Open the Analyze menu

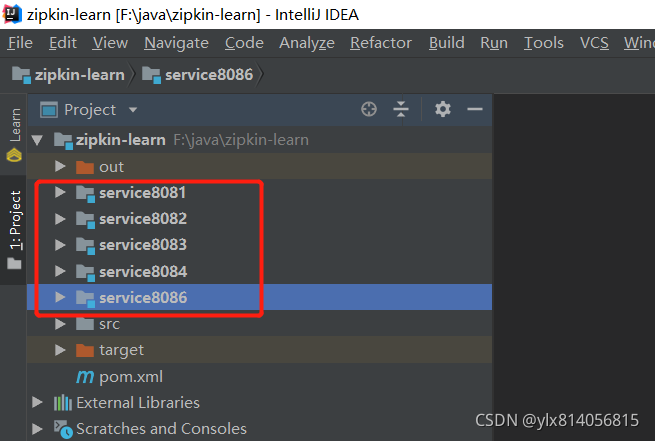pyautogui.click(x=307, y=43)
